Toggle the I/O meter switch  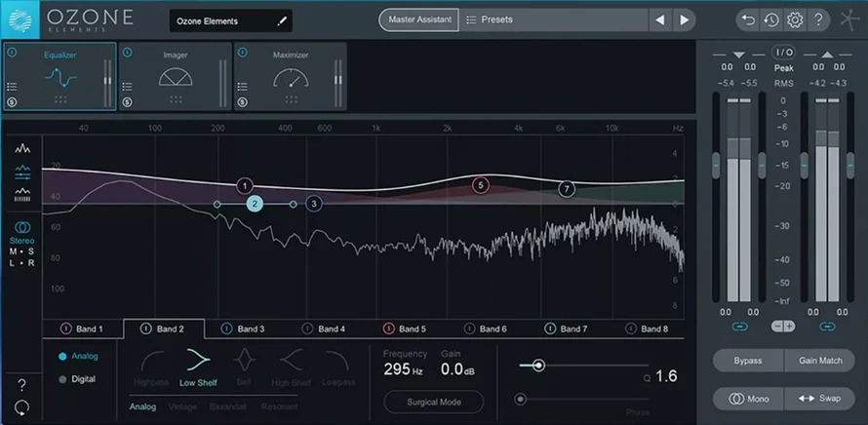point(783,53)
